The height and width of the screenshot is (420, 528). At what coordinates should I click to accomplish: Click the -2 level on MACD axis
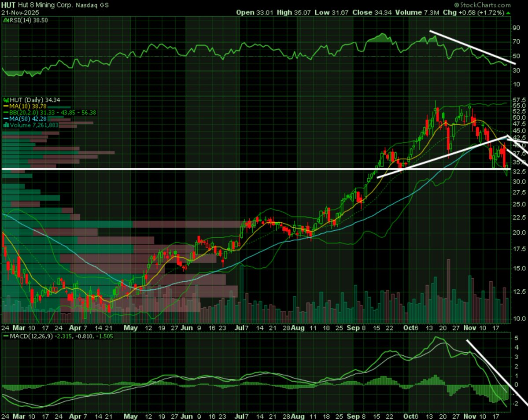[515, 404]
